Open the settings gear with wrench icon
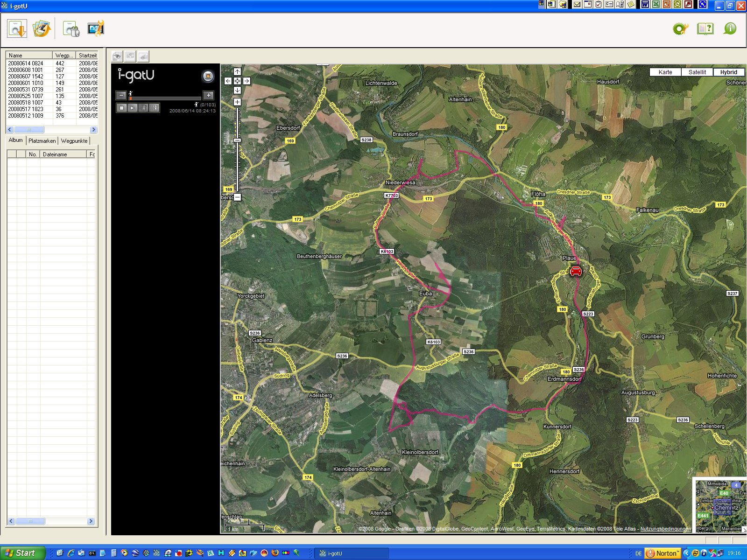This screenshot has height=560, width=747. pos(680,29)
